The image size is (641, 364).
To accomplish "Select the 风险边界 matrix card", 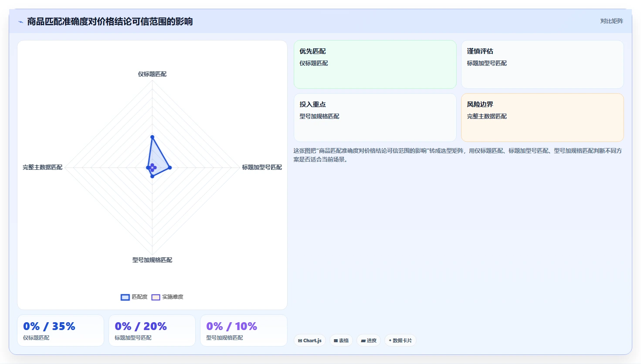I will pos(543,118).
